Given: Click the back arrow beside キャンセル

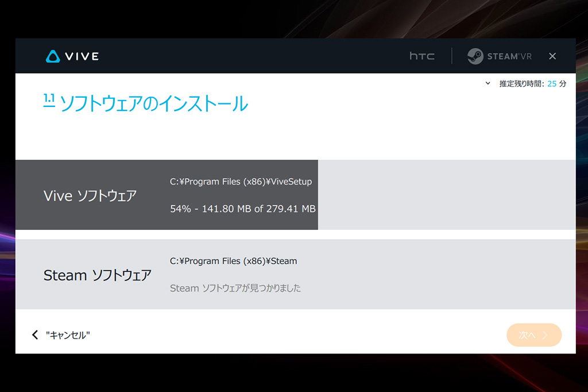Looking at the screenshot, I should (x=35, y=335).
